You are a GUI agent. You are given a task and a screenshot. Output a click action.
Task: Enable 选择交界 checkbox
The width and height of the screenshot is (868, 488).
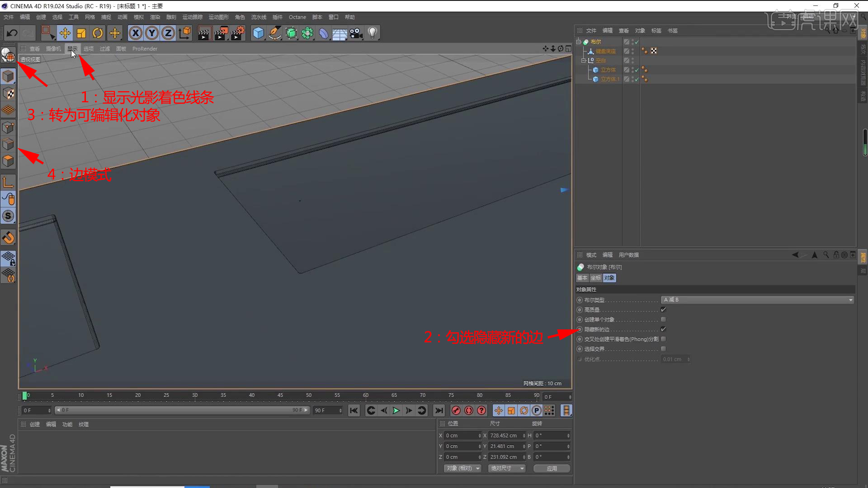(x=663, y=349)
